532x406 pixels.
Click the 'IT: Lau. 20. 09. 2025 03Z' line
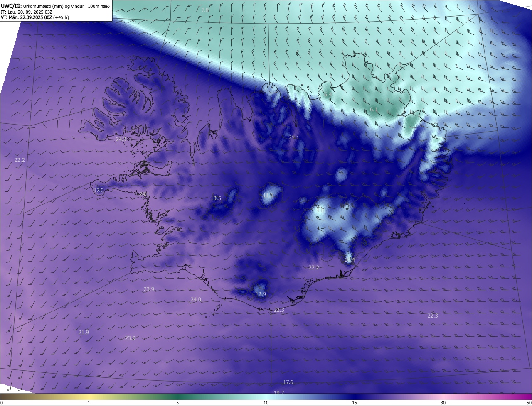click(26, 12)
